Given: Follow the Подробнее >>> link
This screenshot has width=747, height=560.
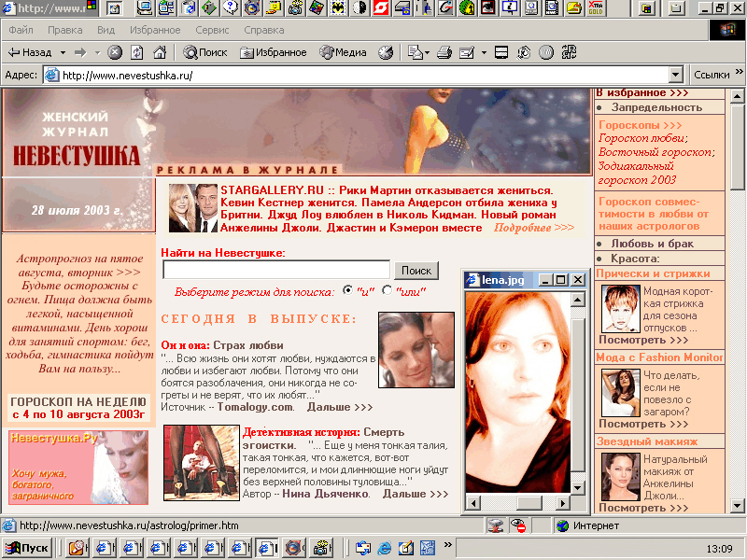Looking at the screenshot, I should (x=533, y=228).
